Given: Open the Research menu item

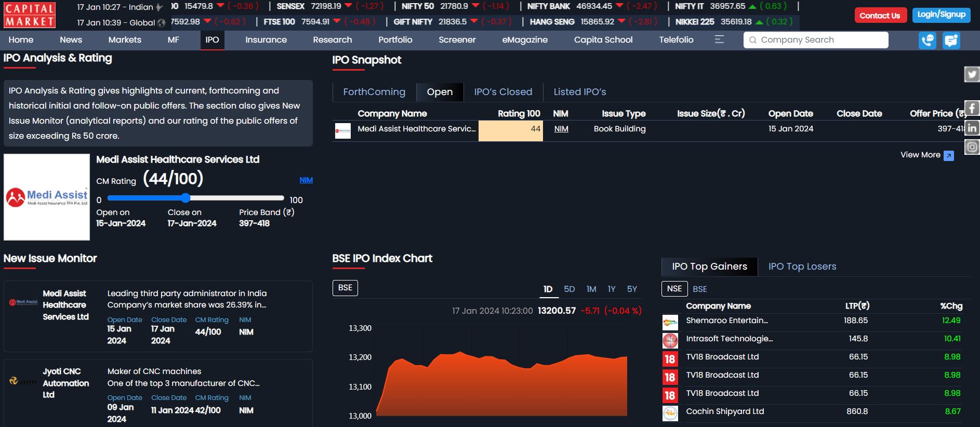Looking at the screenshot, I should click(333, 39).
